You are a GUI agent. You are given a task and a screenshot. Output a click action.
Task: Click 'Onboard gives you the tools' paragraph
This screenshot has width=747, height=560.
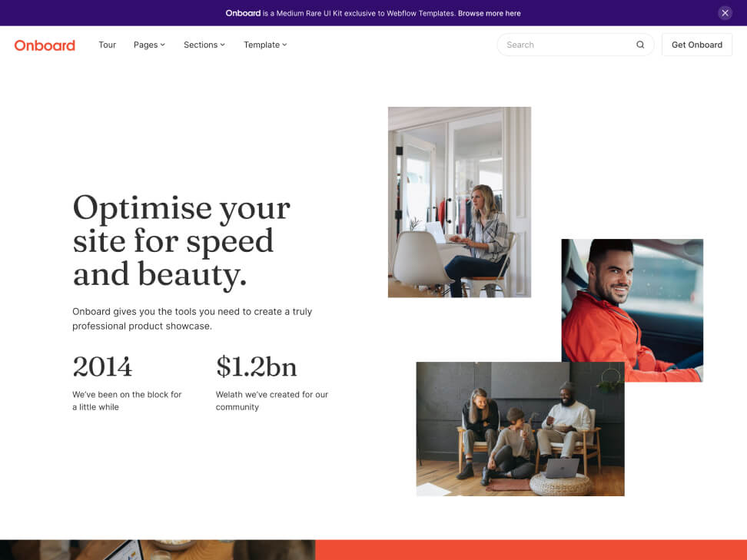click(x=192, y=319)
